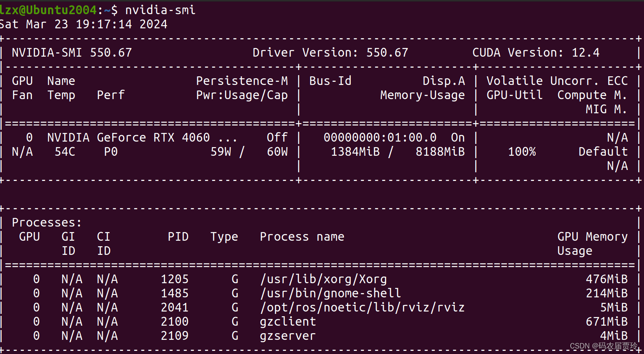Click the performance state 'P0'
Image resolution: width=644 pixels, height=354 pixels.
click(x=111, y=152)
